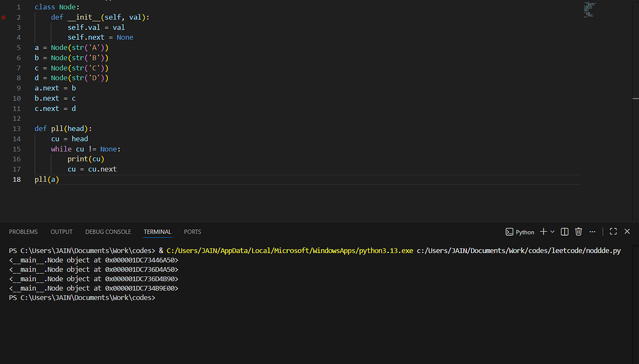This screenshot has width=639, height=364.
Task: Click the 'c.next = d' line
Action: tap(55, 108)
